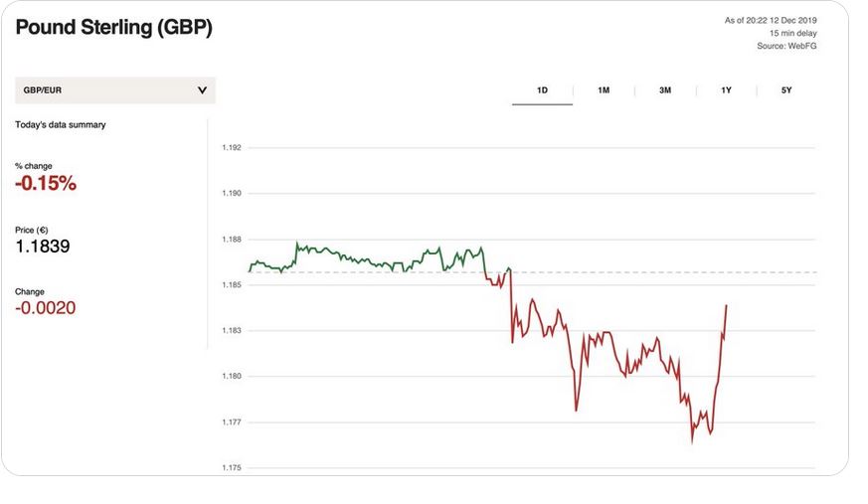Viewport: 868px width, 504px height.
Task: Click the chevron arrow in GBP/EUR selector
Action: point(202,90)
